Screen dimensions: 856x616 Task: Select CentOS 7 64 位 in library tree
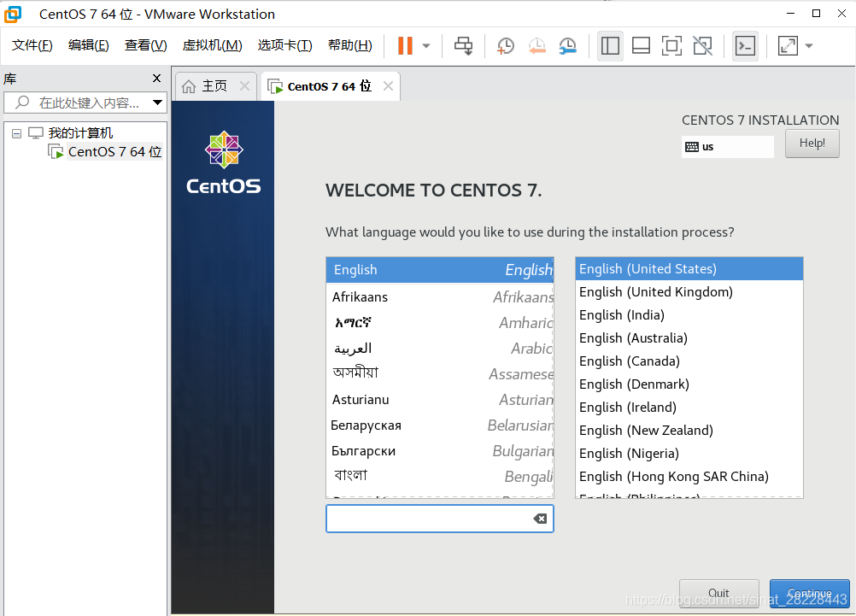pyautogui.click(x=114, y=152)
